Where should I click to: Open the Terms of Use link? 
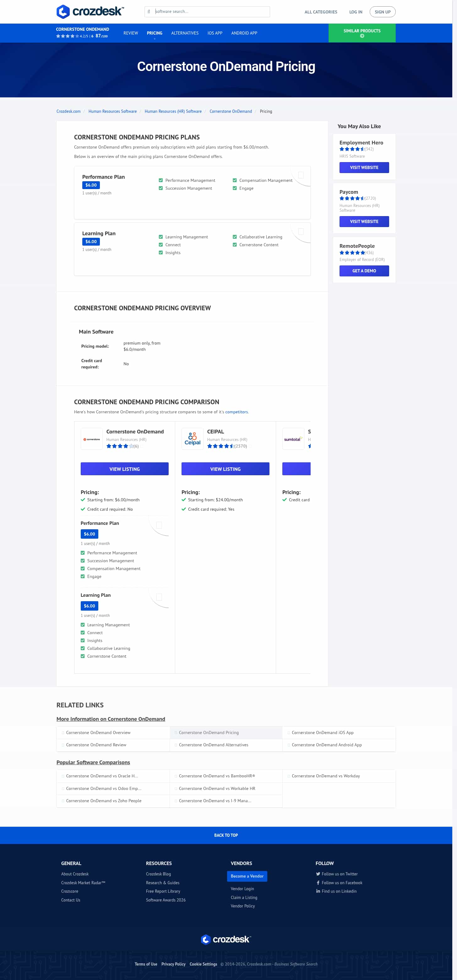point(146,964)
